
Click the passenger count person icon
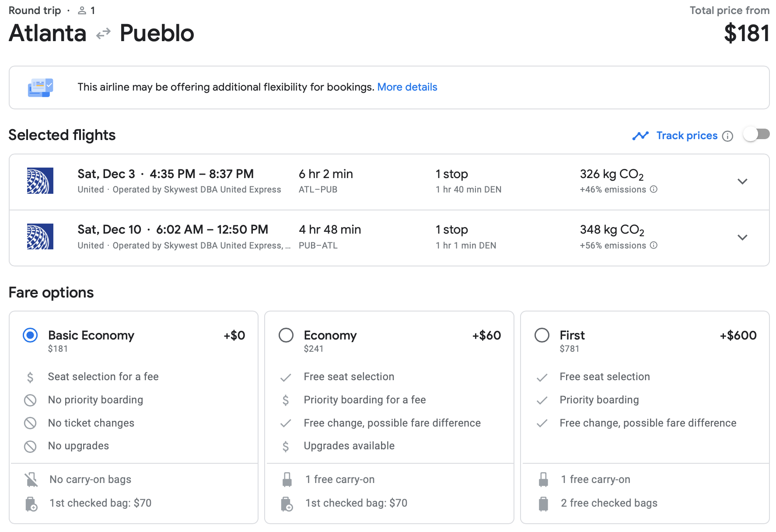point(82,10)
